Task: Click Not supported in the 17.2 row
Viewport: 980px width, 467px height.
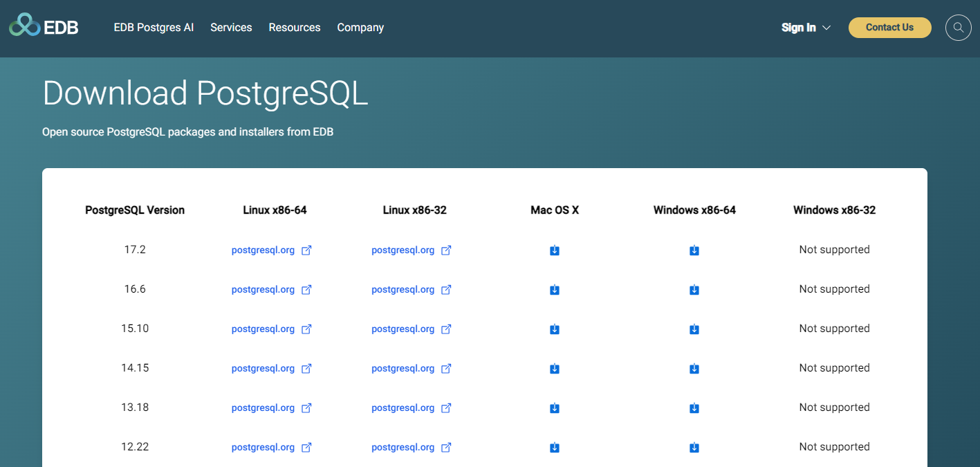Action: (834, 250)
